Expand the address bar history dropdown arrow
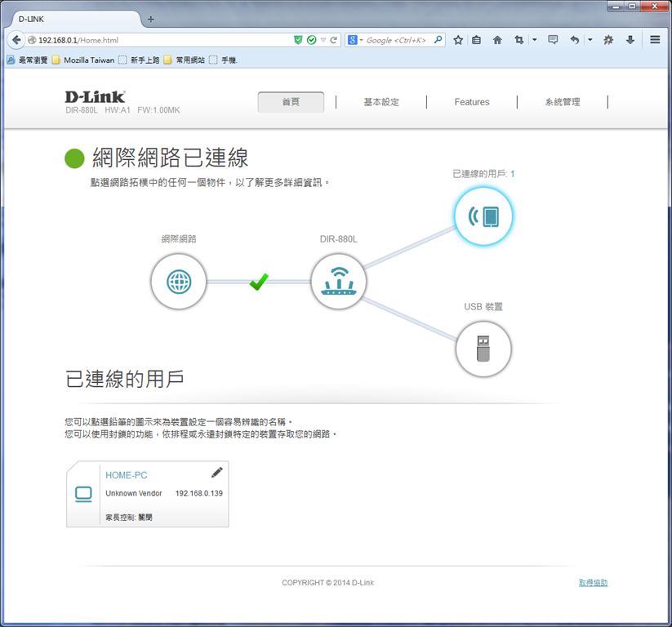 pos(323,40)
